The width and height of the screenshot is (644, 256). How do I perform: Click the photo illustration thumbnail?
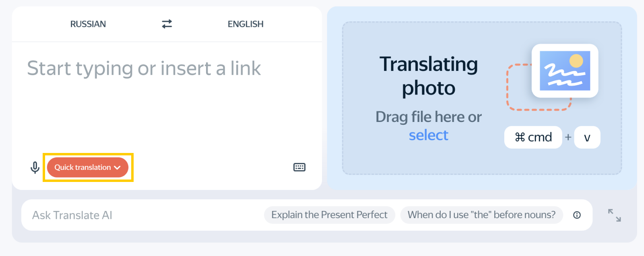(x=564, y=71)
